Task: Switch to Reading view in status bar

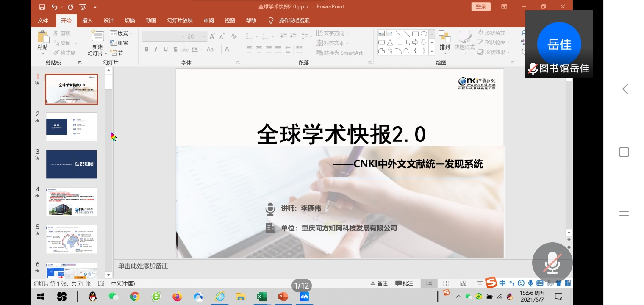Action: tap(463, 283)
